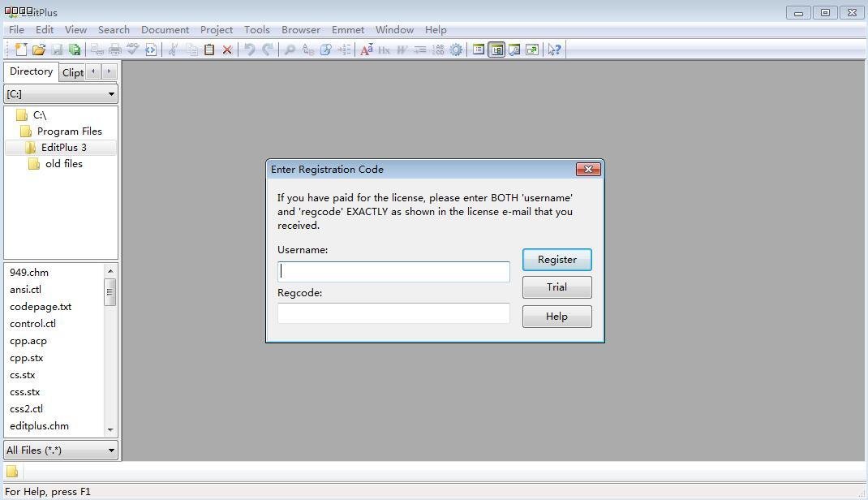The width and height of the screenshot is (868, 500).
Task: Click the right tab scroll arrow
Action: pyautogui.click(x=109, y=71)
